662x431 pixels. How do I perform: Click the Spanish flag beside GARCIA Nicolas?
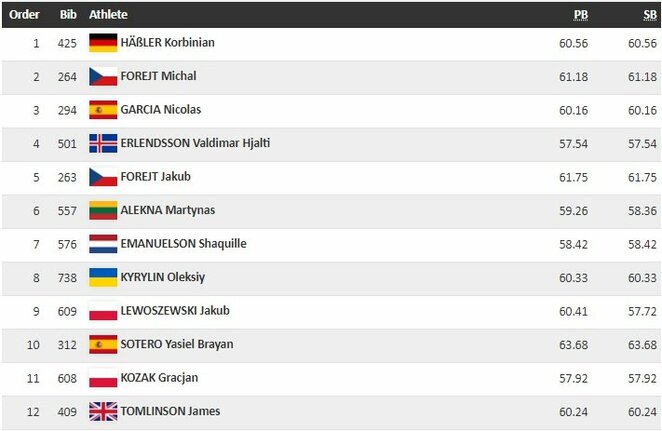click(103, 110)
